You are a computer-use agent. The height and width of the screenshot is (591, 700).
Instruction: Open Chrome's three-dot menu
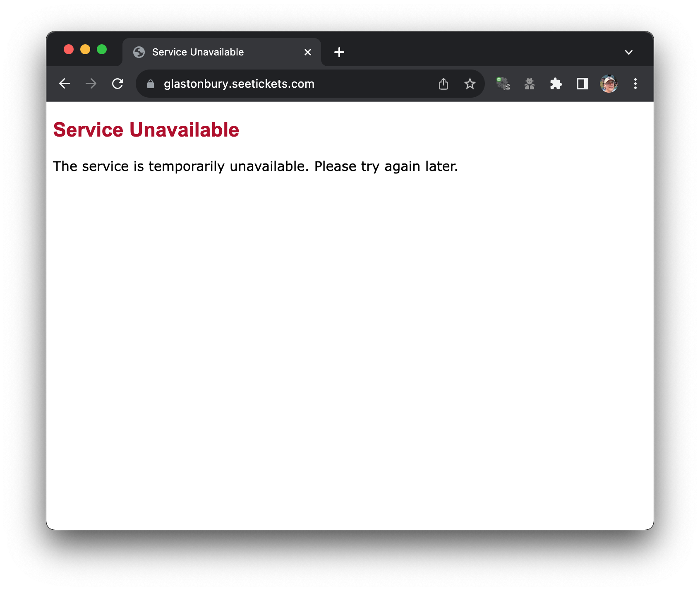[x=635, y=84]
